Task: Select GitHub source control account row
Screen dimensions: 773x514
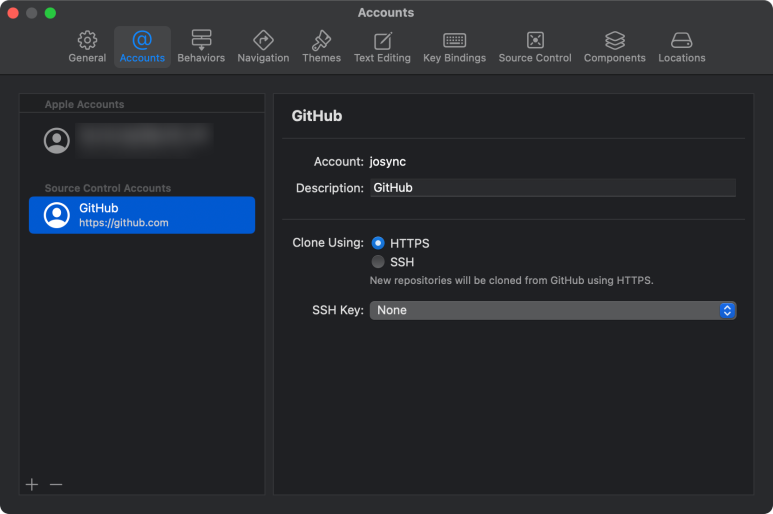Action: 142,215
